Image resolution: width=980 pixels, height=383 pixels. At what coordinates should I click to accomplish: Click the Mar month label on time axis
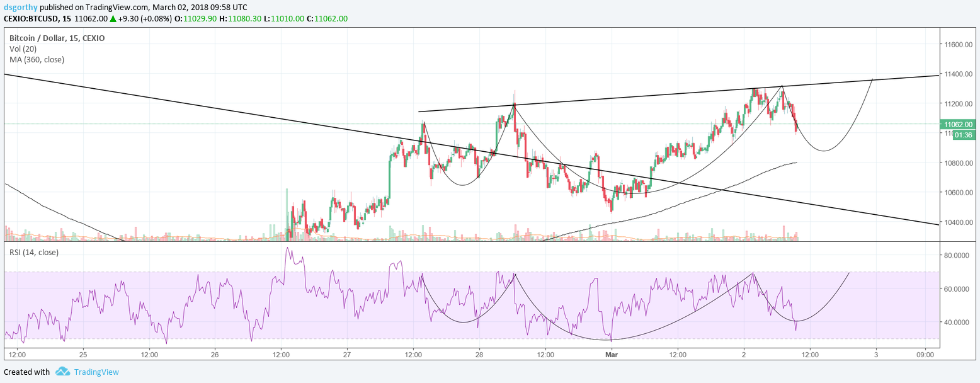click(612, 354)
